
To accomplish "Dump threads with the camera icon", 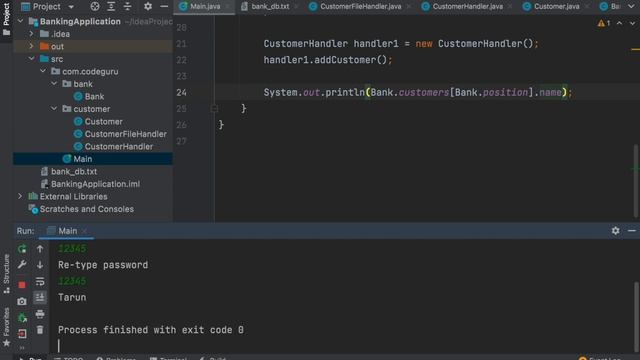I will tap(22, 301).
